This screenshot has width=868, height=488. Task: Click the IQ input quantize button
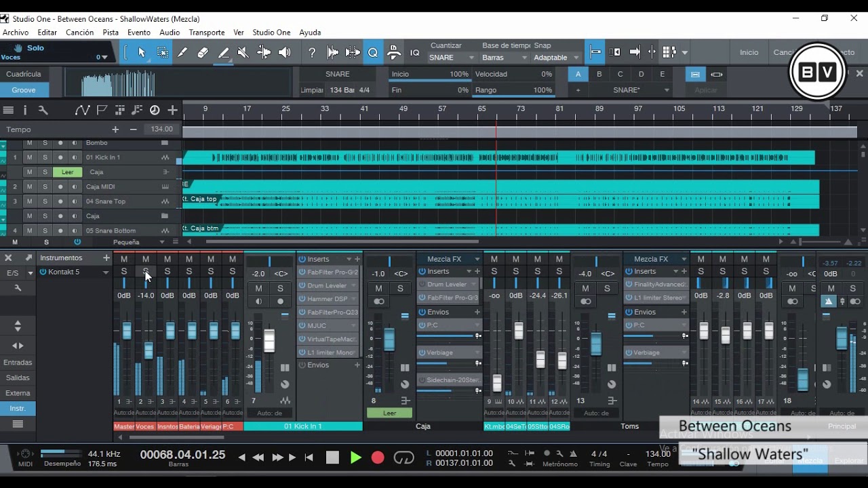(x=414, y=52)
